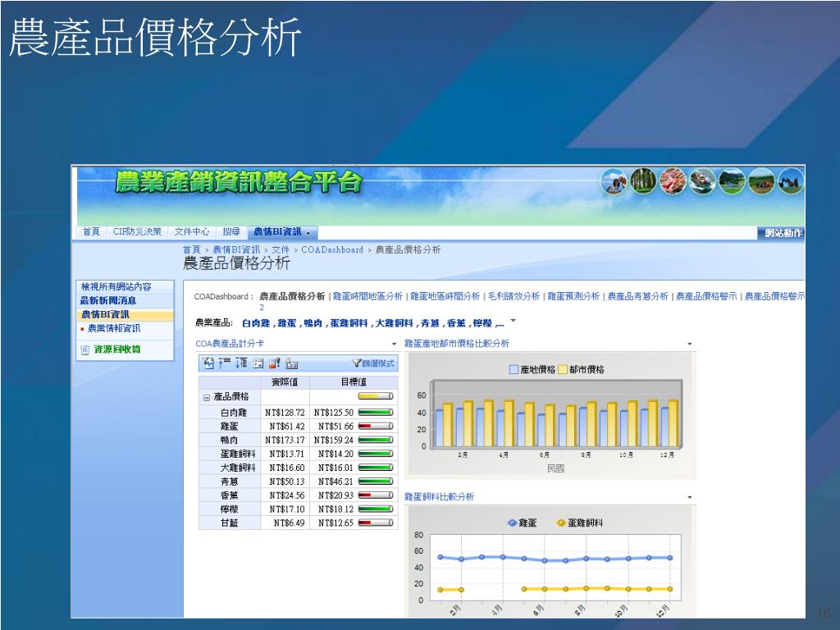Screen dimensions: 840x630
Task: Open the 資源回收筒 recycle bin icon
Action: click(x=84, y=349)
